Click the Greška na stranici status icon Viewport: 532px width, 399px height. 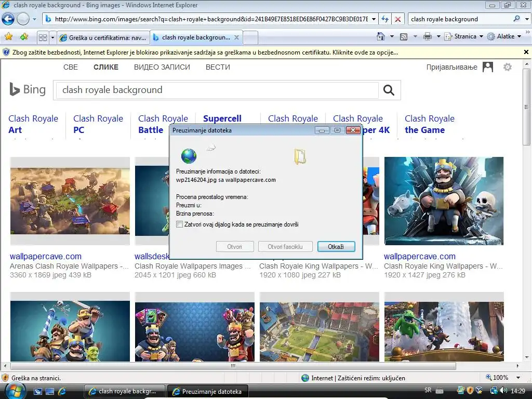pyautogui.click(x=5, y=378)
